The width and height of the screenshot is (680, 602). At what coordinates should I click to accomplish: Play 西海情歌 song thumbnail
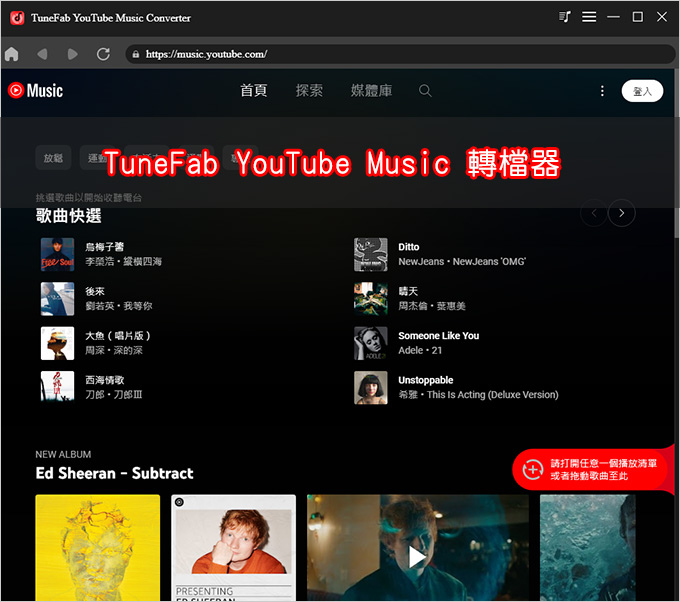click(58, 387)
